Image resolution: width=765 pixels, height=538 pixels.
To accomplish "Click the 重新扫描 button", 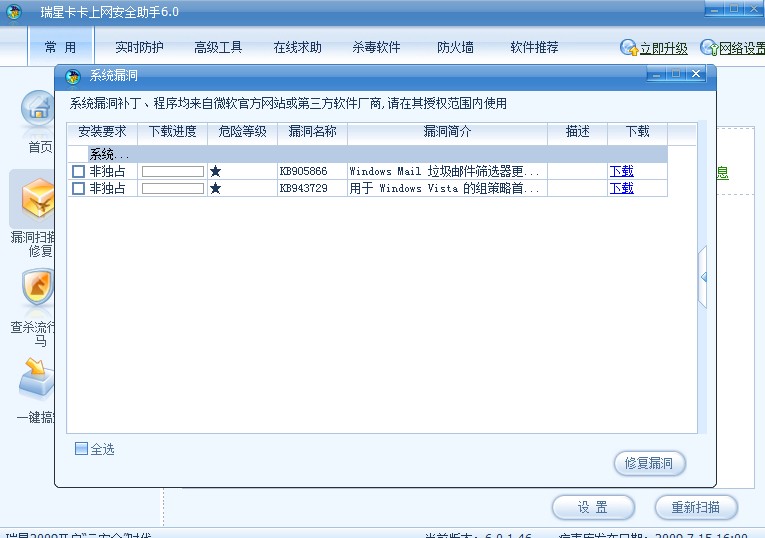I will (696, 507).
